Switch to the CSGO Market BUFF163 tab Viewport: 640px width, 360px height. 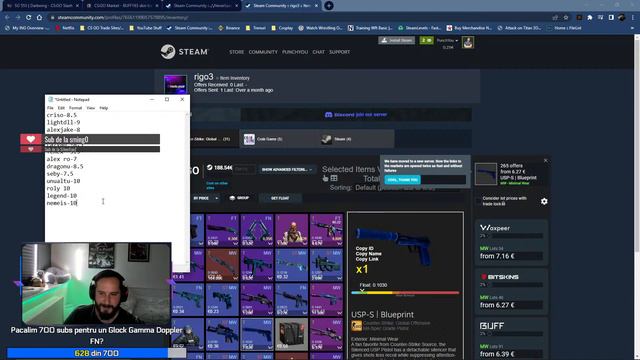pos(122,6)
